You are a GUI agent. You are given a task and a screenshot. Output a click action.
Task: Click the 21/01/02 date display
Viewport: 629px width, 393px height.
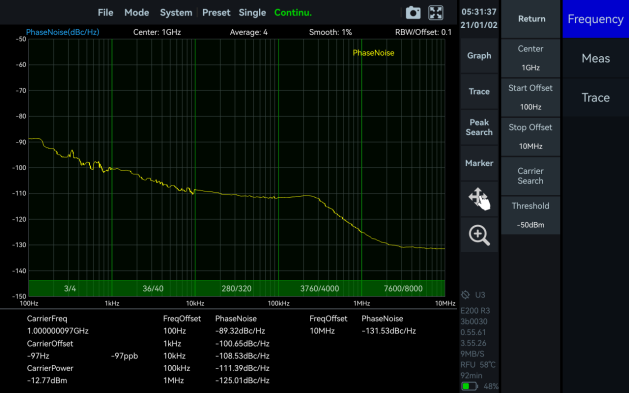(x=479, y=25)
